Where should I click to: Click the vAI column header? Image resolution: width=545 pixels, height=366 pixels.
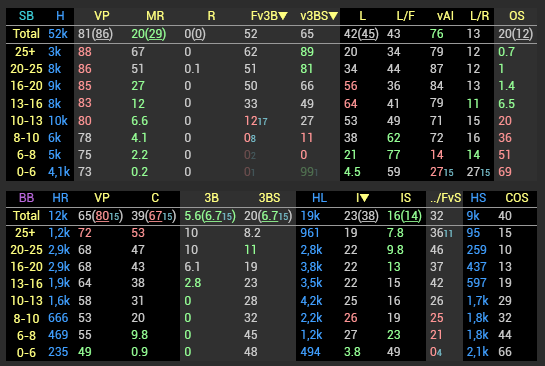coord(445,16)
